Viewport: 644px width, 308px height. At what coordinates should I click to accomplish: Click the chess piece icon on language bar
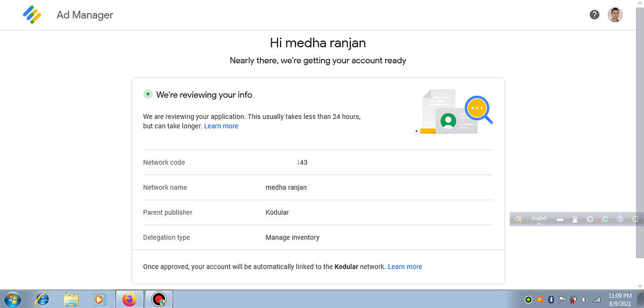point(576,219)
